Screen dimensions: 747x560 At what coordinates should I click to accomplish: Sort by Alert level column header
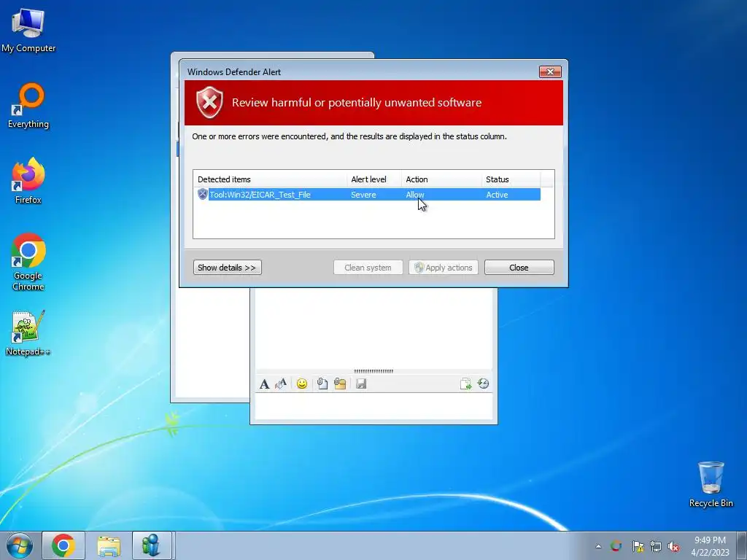(x=374, y=179)
